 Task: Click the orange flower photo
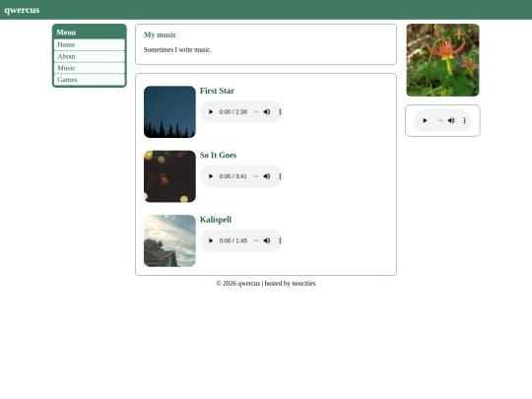point(442,60)
